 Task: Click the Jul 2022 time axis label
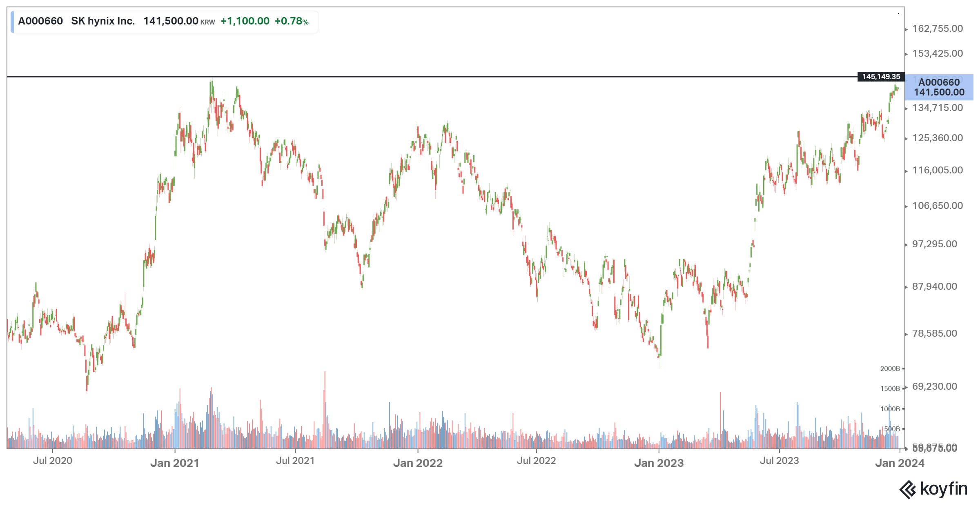(x=536, y=461)
